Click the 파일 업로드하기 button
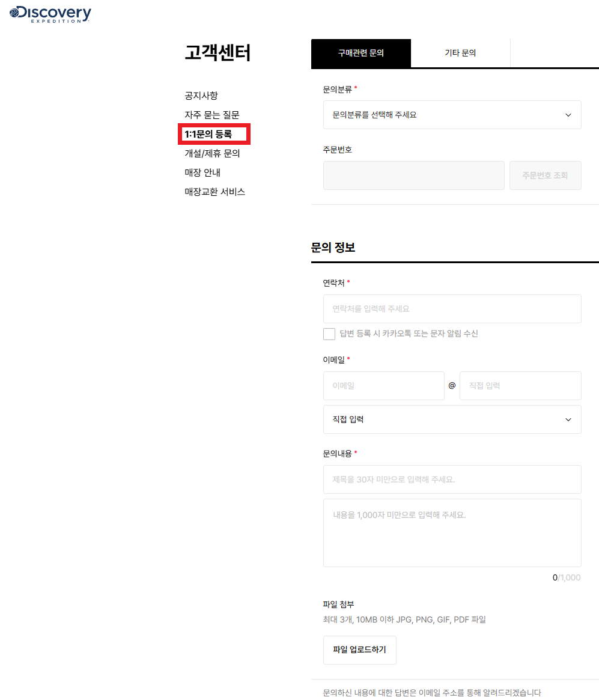 point(359,650)
